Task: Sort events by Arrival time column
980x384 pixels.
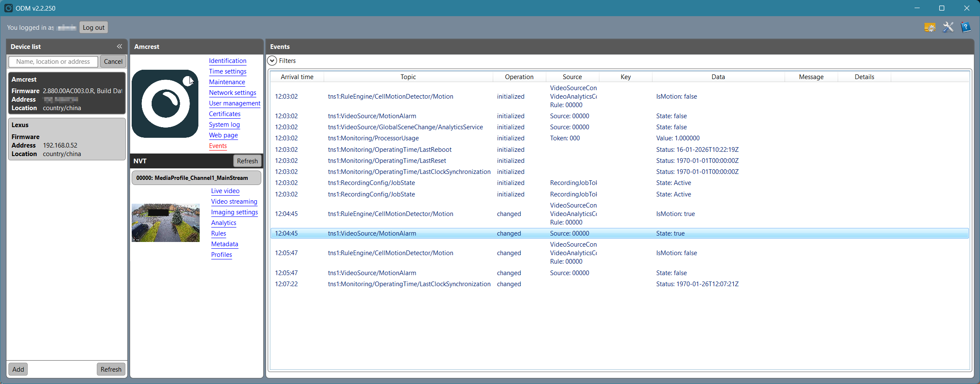Action: (297, 77)
